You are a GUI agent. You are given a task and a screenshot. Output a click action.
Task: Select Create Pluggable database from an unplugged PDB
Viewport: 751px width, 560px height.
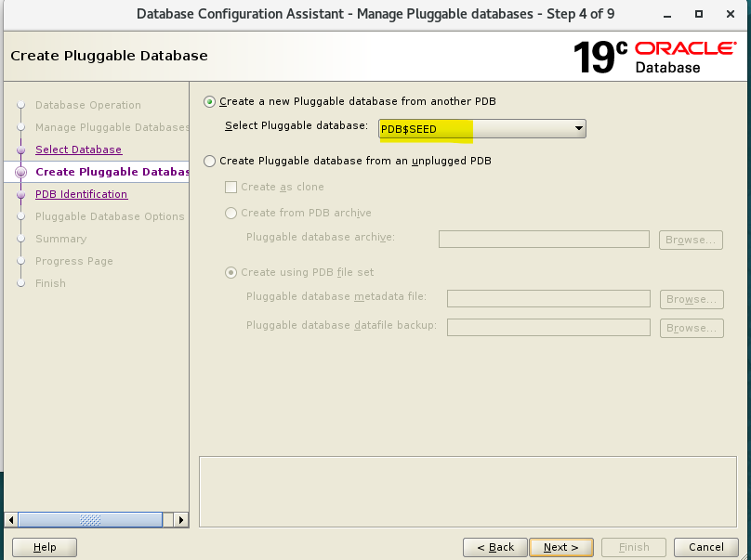pos(209,161)
